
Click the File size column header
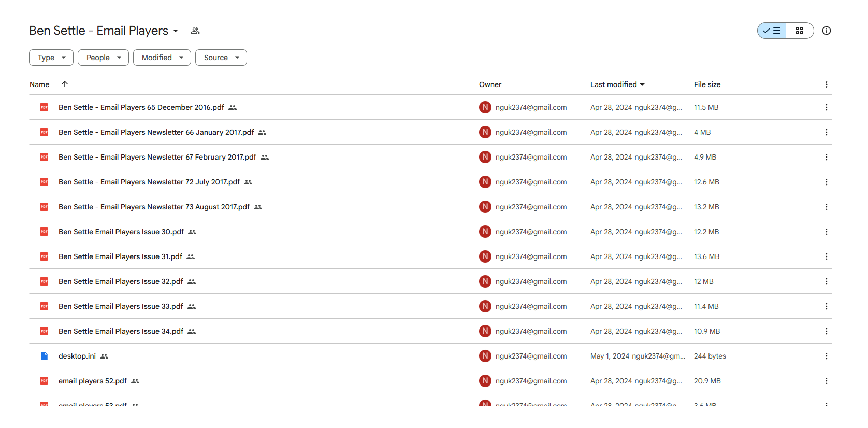click(707, 84)
